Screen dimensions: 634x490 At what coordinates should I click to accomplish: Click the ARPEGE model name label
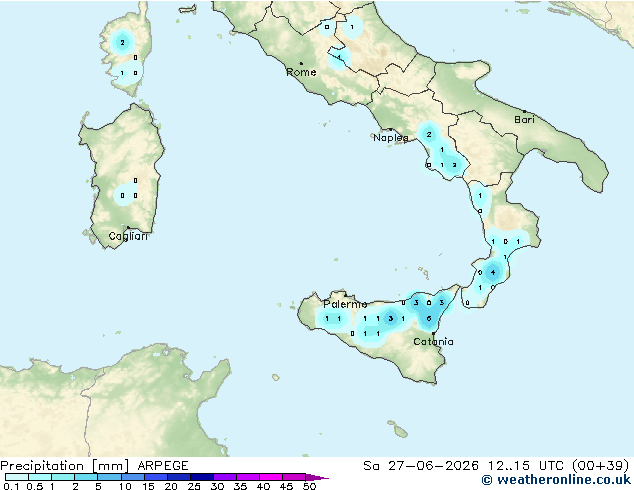pyautogui.click(x=163, y=466)
